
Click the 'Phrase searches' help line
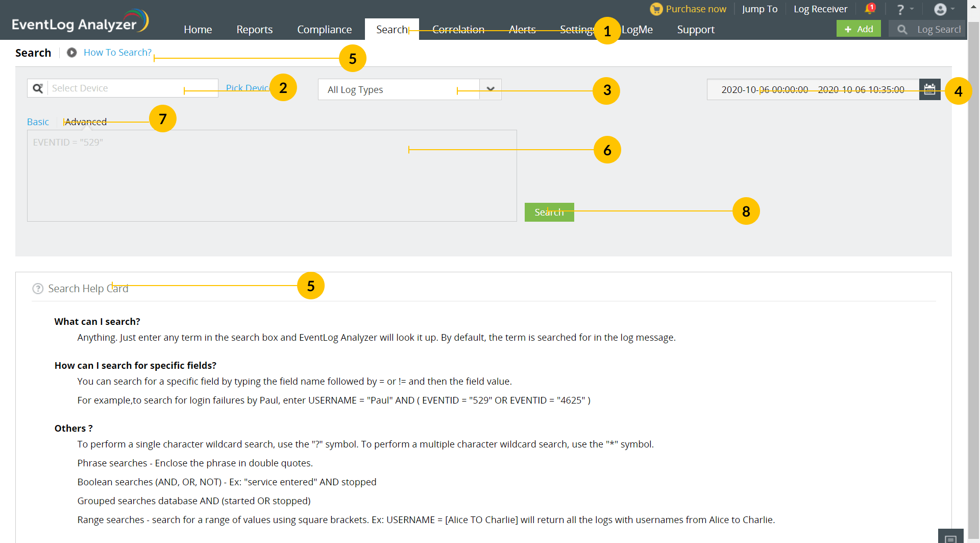pos(195,463)
